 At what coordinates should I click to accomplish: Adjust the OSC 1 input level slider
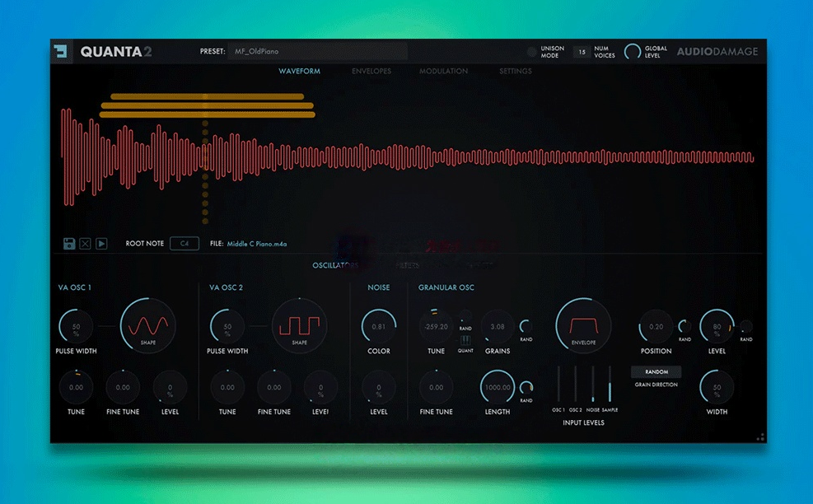(x=558, y=384)
